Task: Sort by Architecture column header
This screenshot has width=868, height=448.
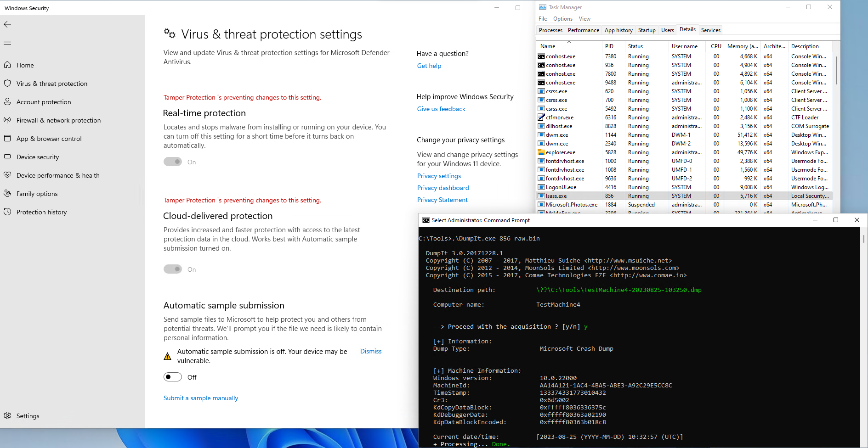Action: (x=774, y=46)
